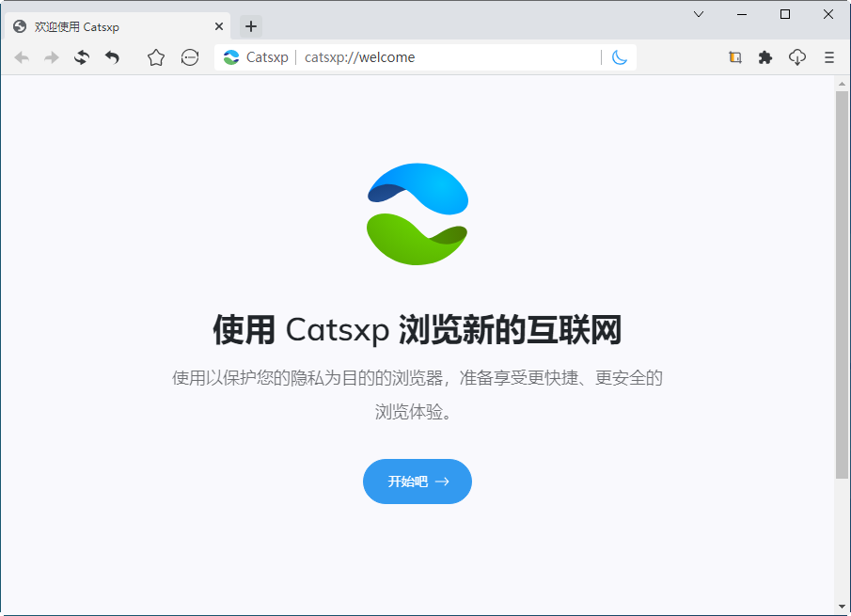Click the scrollbar up arrow
The height and width of the screenshot is (616, 851).
click(842, 84)
